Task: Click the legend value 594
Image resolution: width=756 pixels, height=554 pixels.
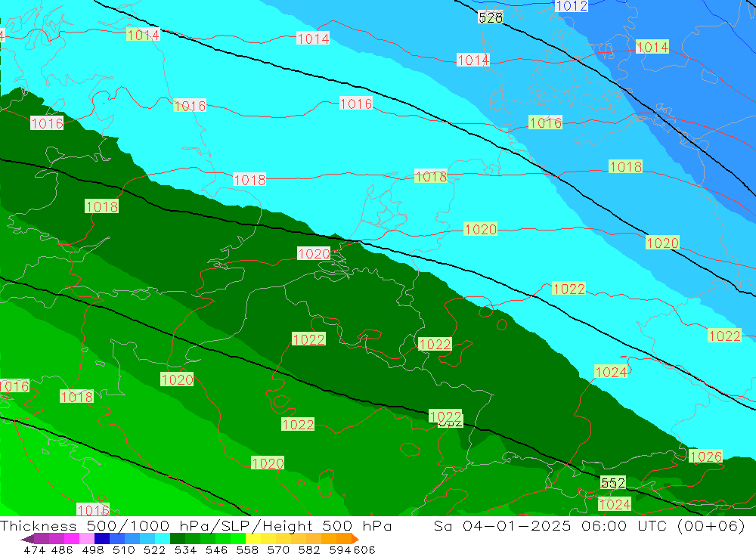Action: [340, 549]
